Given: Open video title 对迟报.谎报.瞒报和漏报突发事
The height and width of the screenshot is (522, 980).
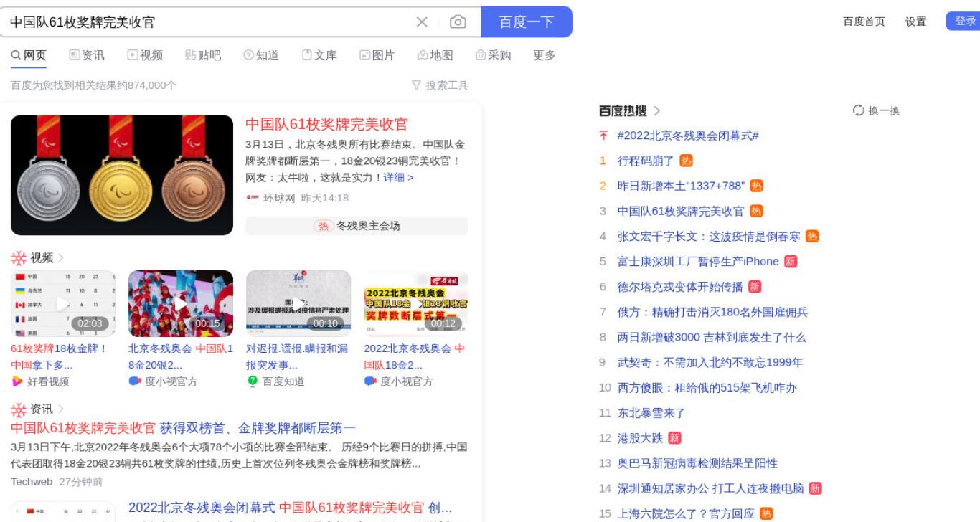Looking at the screenshot, I should pos(297,356).
